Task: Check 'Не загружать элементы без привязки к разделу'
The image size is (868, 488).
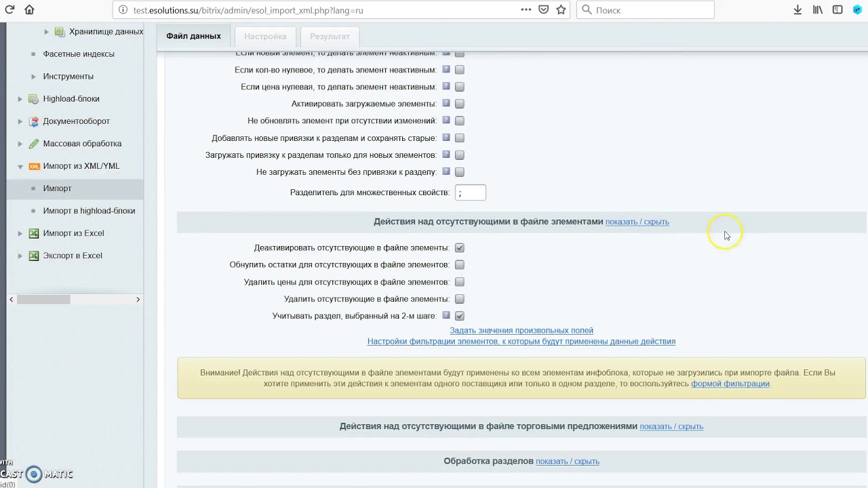Action: (x=460, y=171)
